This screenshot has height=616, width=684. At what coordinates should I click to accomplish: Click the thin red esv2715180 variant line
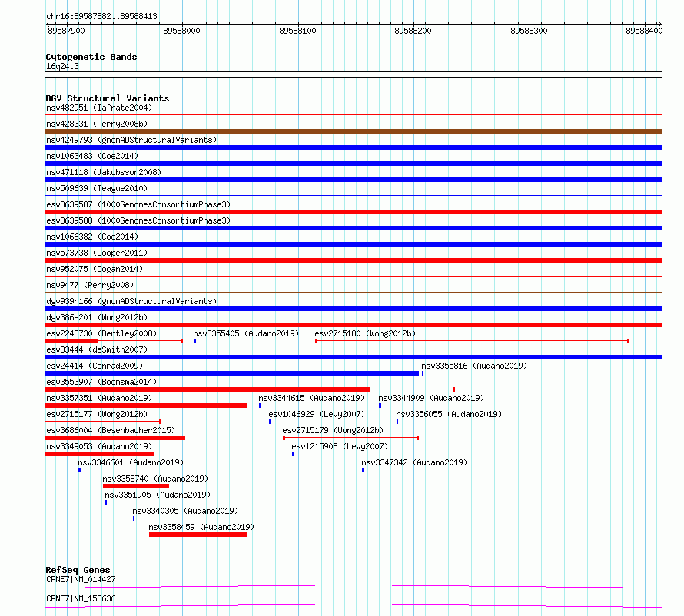(472, 341)
